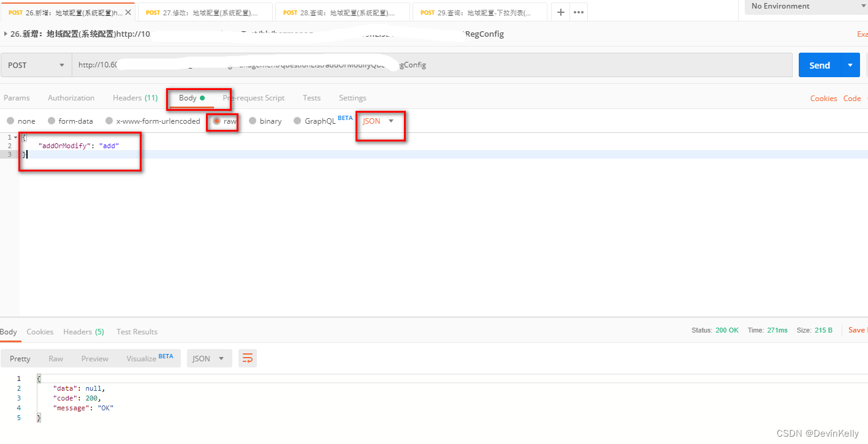868x444 pixels.
Task: Select x-www-form-urlencoded body type
Action: [x=153, y=121]
